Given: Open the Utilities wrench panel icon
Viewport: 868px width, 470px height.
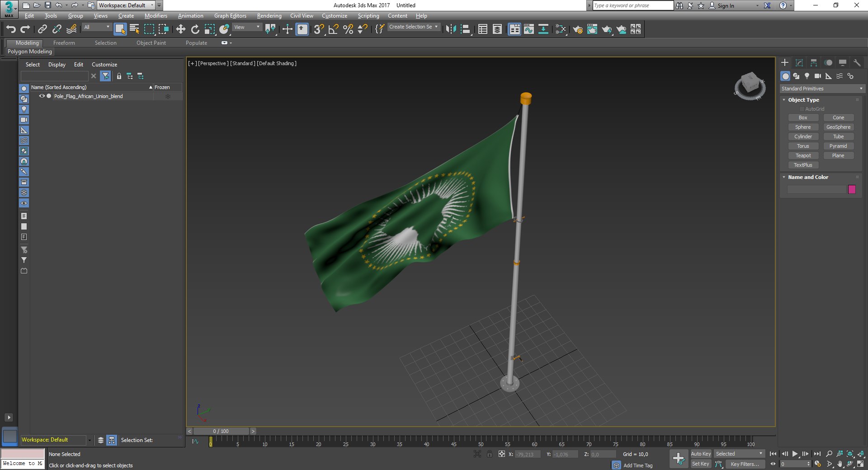Looking at the screenshot, I should pyautogui.click(x=857, y=63).
